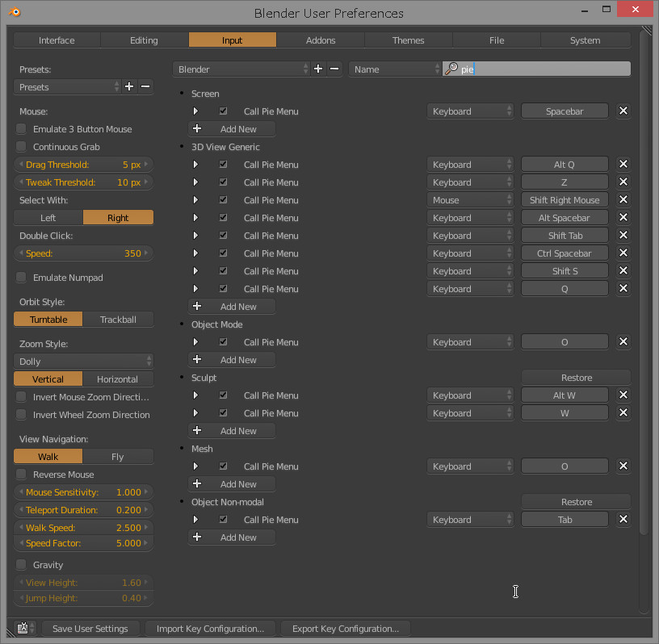Delete the Alt W Sculpt keymap entry
659x644 pixels.
click(x=623, y=395)
